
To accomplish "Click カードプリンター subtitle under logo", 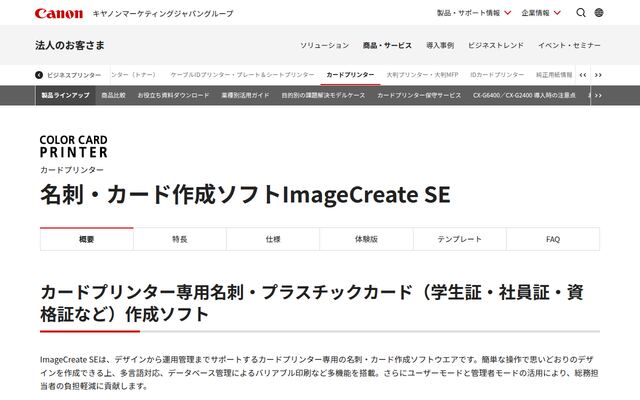I will [72, 170].
